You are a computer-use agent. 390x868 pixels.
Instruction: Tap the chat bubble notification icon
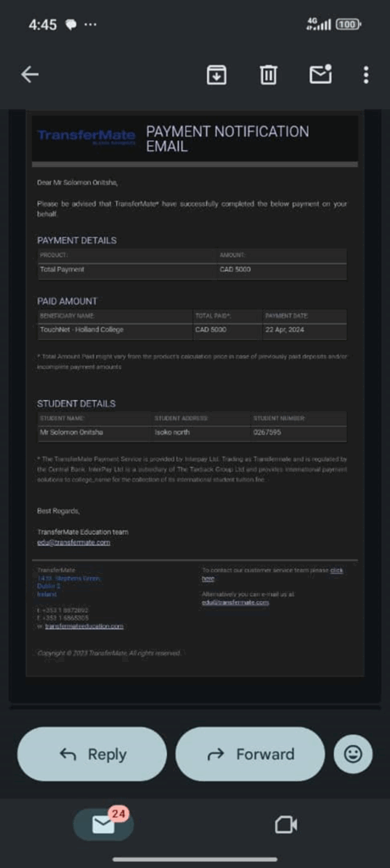coord(71,25)
